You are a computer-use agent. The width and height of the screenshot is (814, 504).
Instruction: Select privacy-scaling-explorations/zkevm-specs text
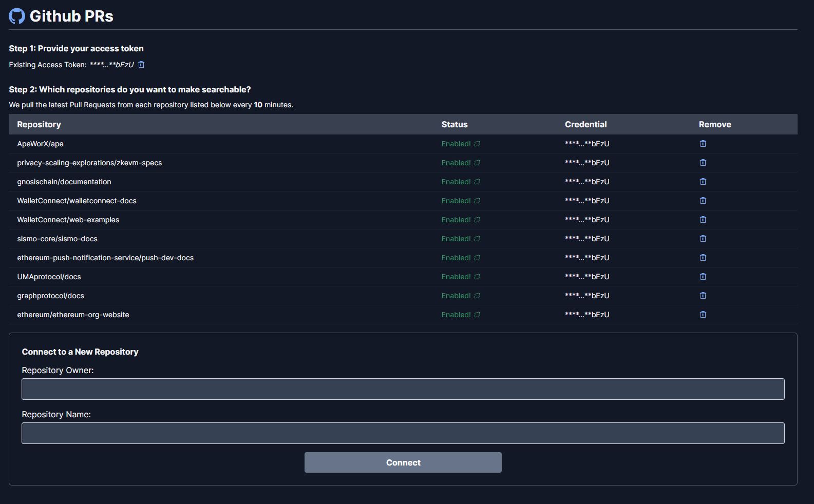pyautogui.click(x=89, y=163)
